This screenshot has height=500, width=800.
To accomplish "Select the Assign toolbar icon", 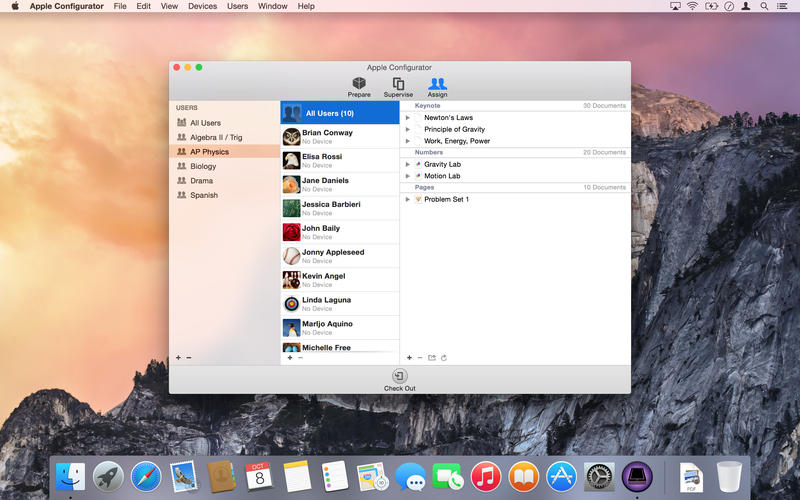I will point(437,86).
